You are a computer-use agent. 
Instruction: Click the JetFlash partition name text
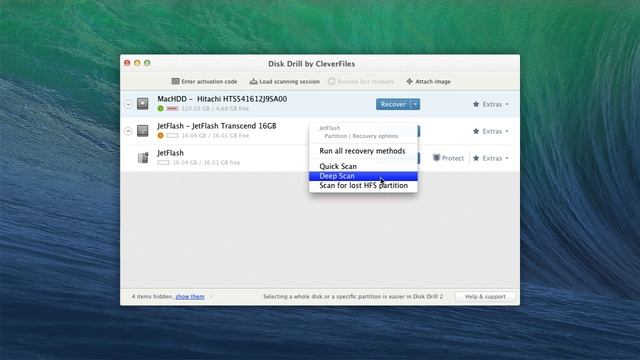170,153
